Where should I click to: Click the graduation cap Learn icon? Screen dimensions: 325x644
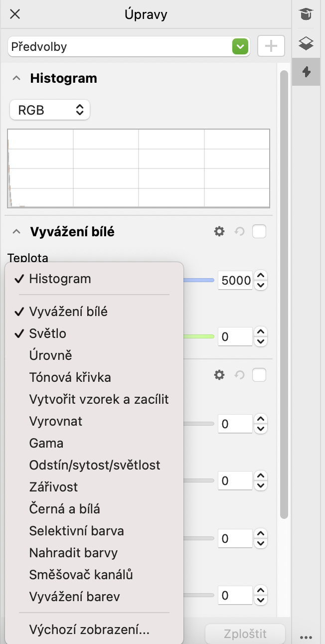click(306, 14)
